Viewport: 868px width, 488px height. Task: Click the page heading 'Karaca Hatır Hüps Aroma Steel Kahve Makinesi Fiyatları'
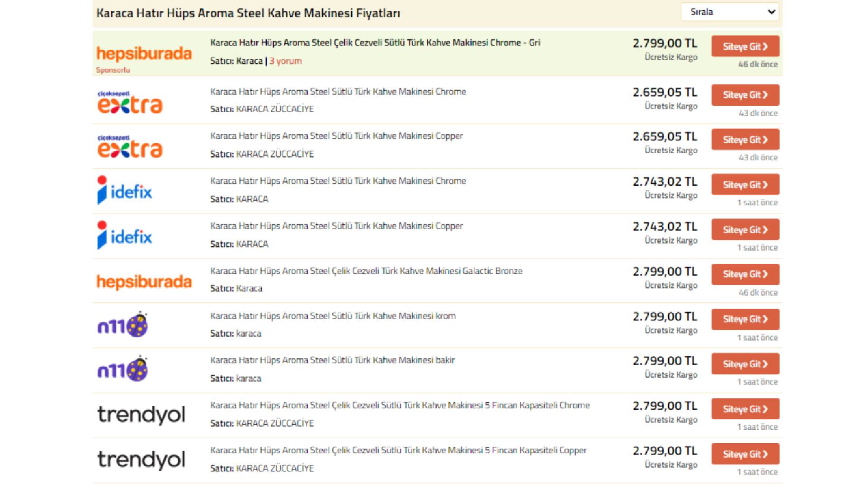point(248,13)
